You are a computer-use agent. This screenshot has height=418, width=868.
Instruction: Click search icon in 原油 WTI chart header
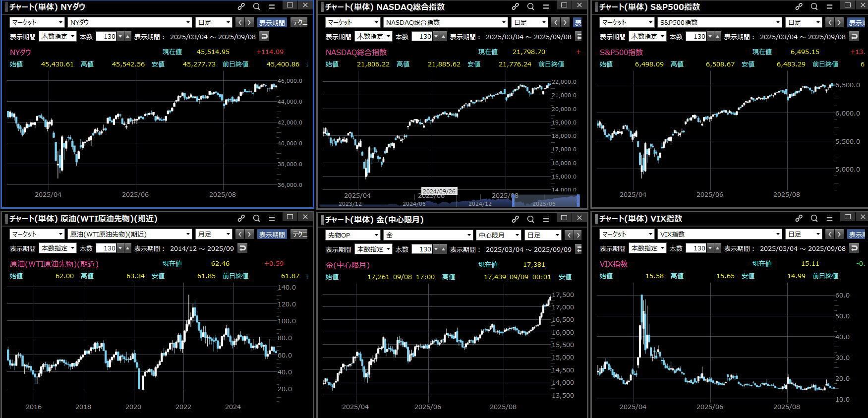[256, 218]
